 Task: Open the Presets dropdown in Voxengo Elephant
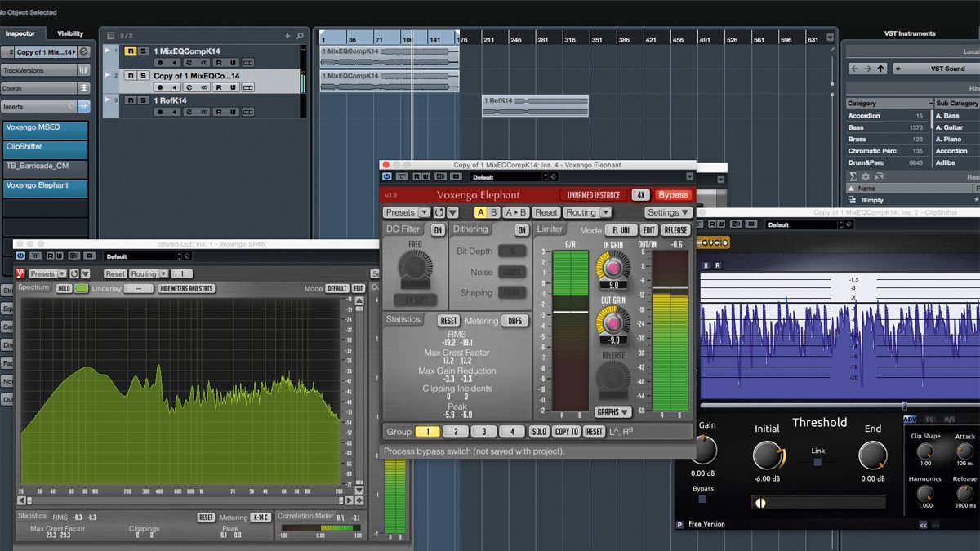click(x=400, y=212)
